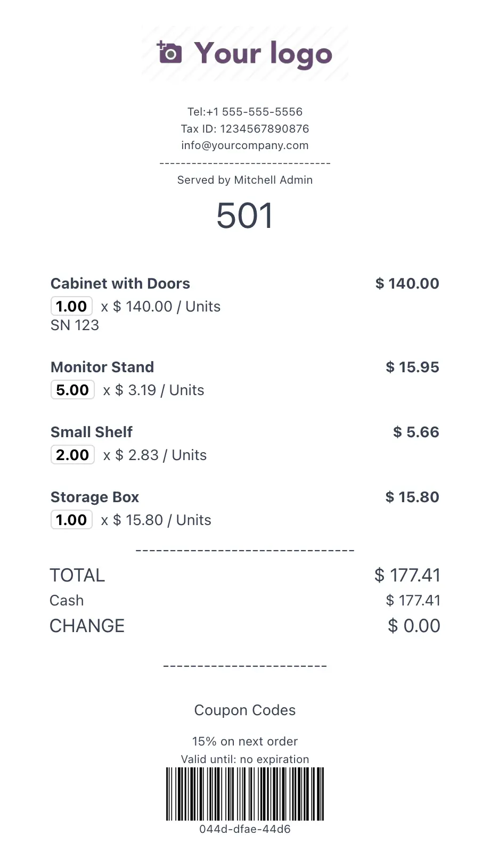Select the Small Shelf product name
The width and height of the screenshot is (490, 868).
(92, 432)
